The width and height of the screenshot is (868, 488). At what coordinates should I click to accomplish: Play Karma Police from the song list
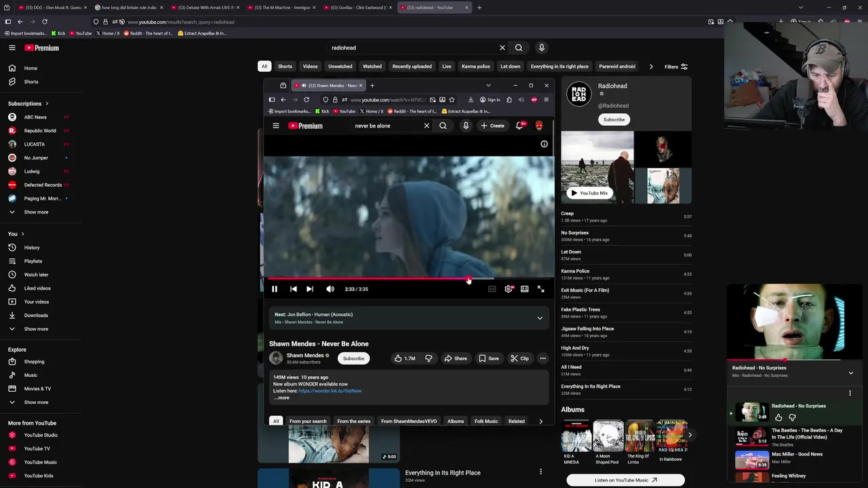(x=626, y=274)
